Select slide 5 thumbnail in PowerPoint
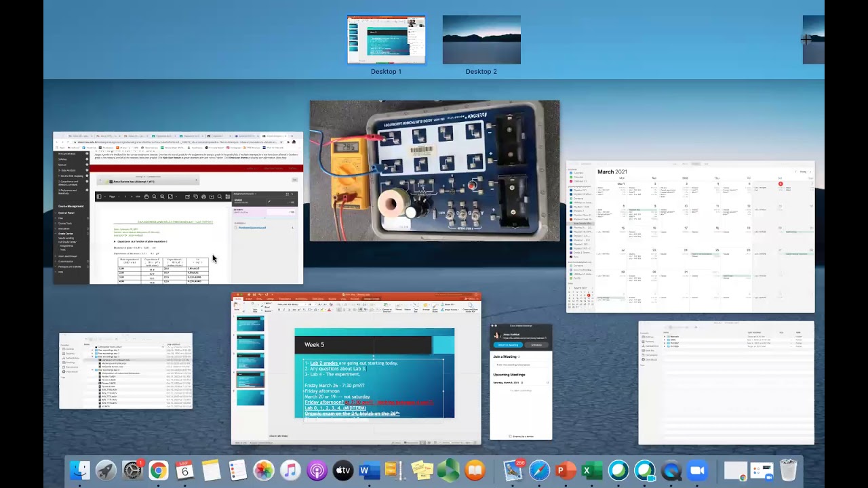This screenshot has height=488, width=868. click(x=250, y=398)
